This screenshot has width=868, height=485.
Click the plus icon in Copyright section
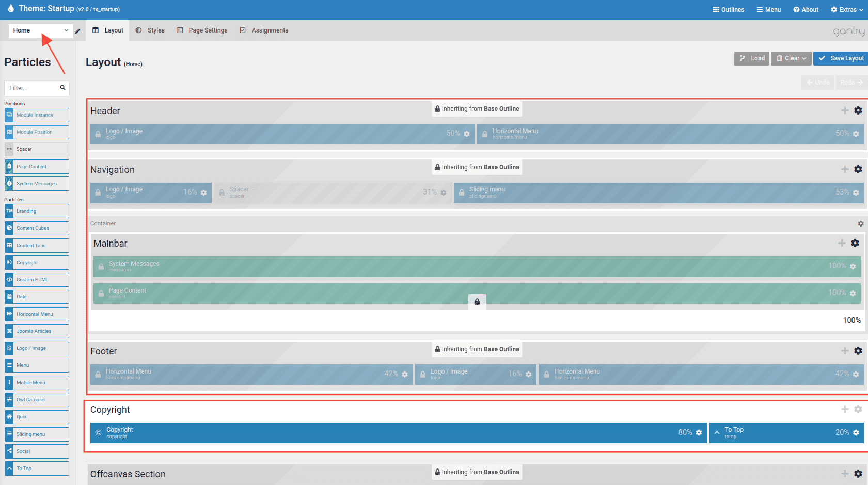tap(845, 409)
